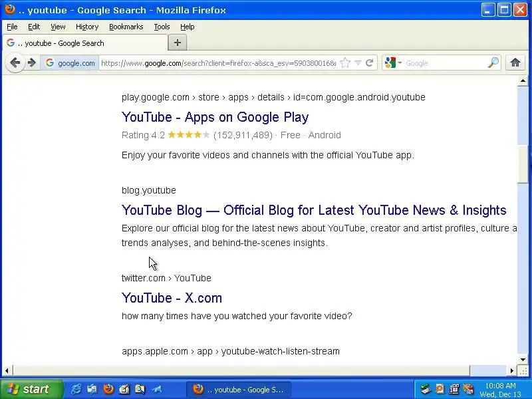The image size is (532, 399).
Task: Open the YouTube Blog official blog result
Action: point(314,210)
